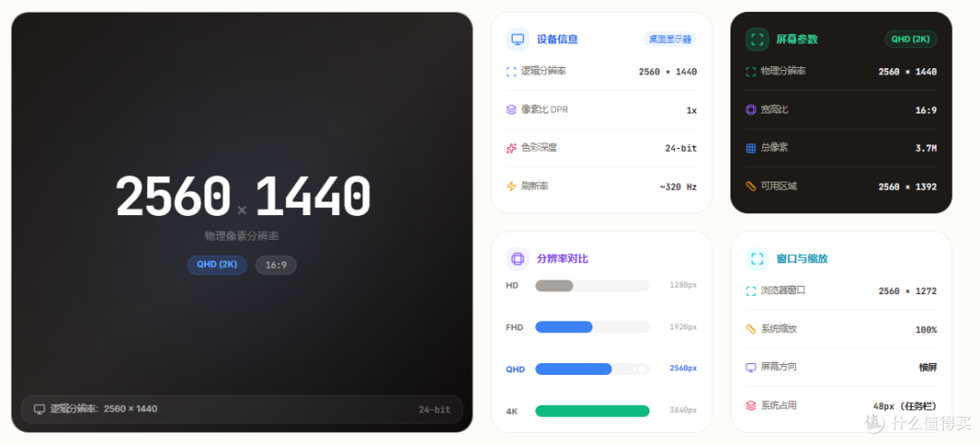This screenshot has width=980, height=443.
Task: Click the HD resolution bar
Action: pyautogui.click(x=592, y=286)
